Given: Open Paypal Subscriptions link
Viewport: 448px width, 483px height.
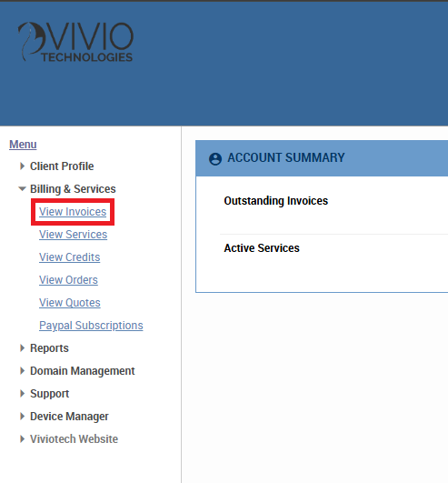Looking at the screenshot, I should [91, 326].
